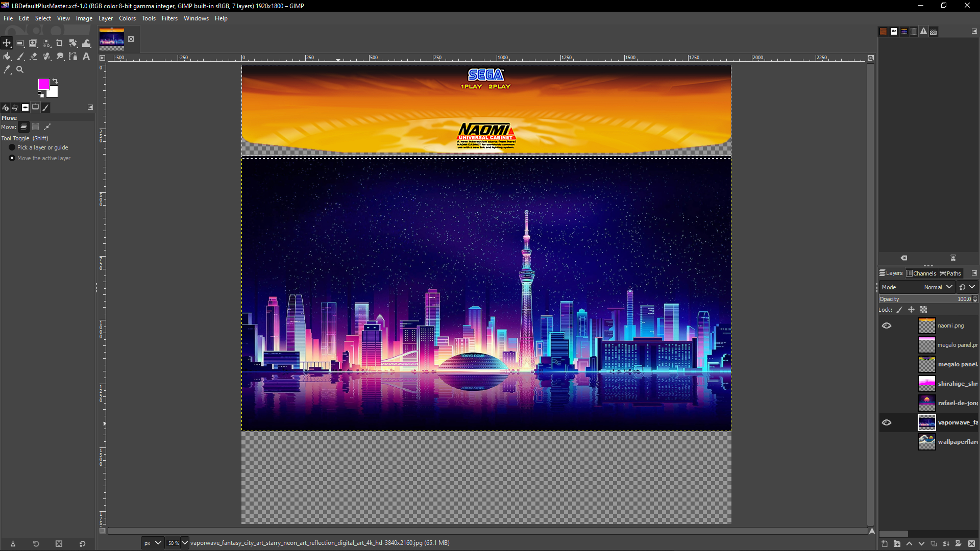This screenshot has width=980, height=551.
Task: Toggle lock position and size
Action: (x=912, y=310)
